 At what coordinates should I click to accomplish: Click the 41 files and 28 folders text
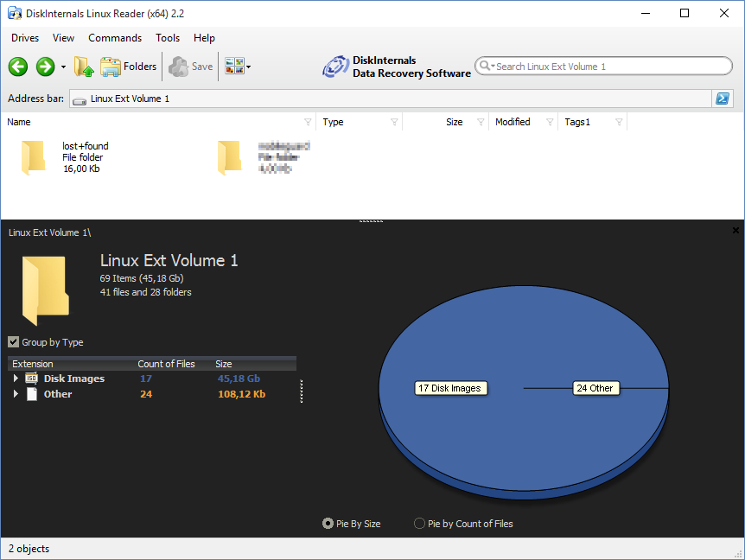(x=145, y=292)
